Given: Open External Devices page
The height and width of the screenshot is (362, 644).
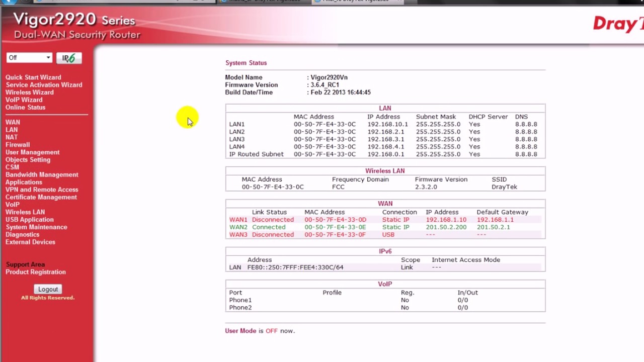Looking at the screenshot, I should click(x=30, y=242).
